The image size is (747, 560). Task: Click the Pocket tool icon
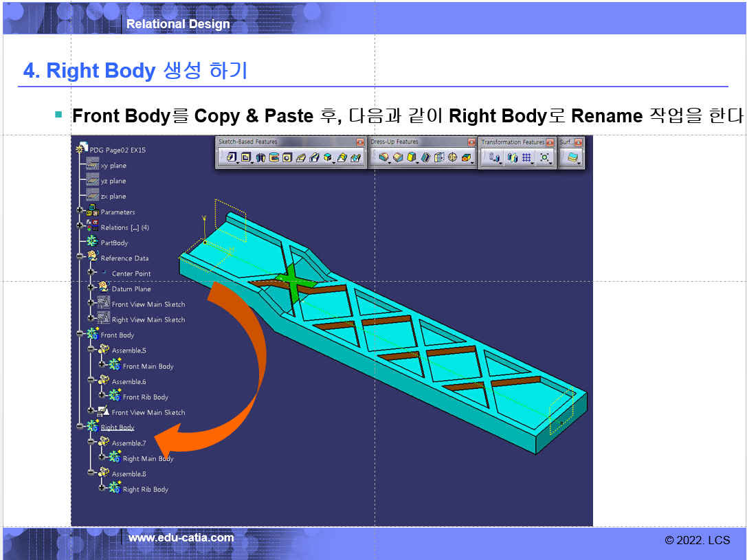pos(246,157)
